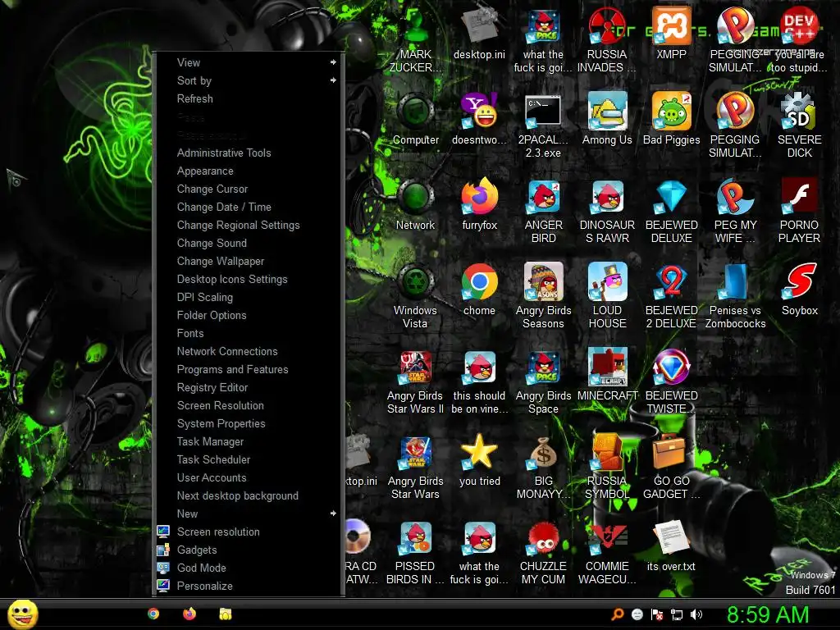The width and height of the screenshot is (840, 630).
Task: Open Folder Options from context menu
Action: coord(249,315)
